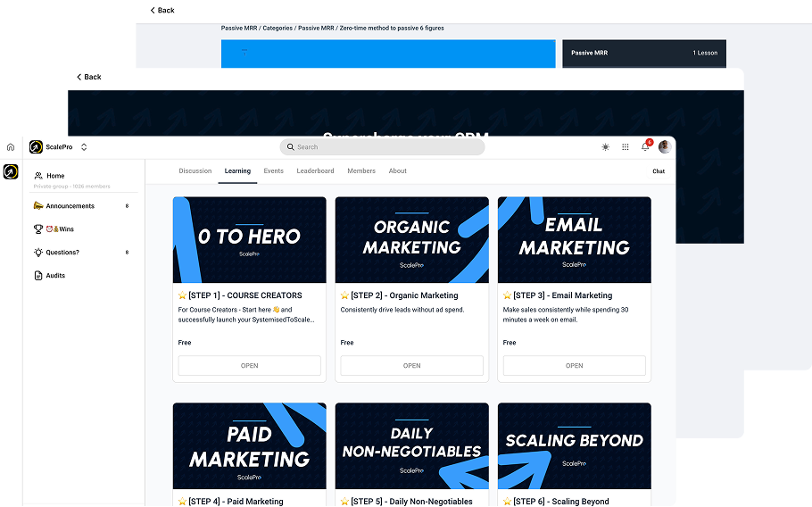This screenshot has width=812, height=507.
Task: Open the EMAIL MARKETING course thumbnail
Action: click(575, 240)
